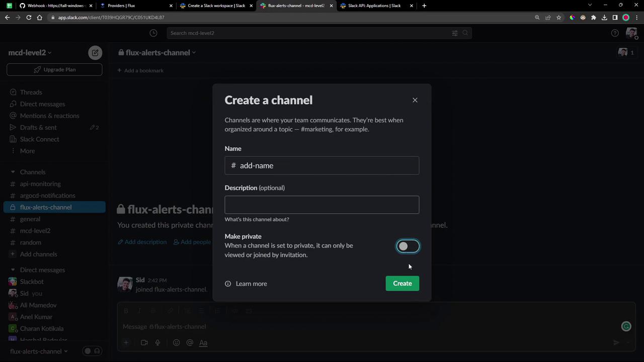
Task: Click the mention @ icon
Action: [190, 343]
